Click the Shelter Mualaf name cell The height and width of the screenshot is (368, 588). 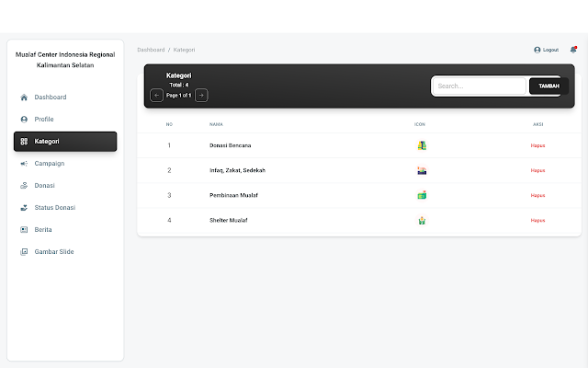tap(229, 221)
